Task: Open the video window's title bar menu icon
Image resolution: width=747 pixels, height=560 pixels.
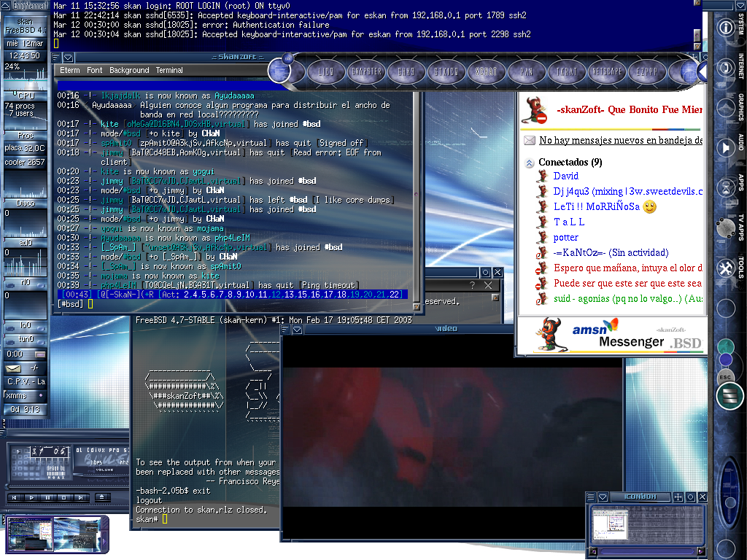Action: pos(286,329)
